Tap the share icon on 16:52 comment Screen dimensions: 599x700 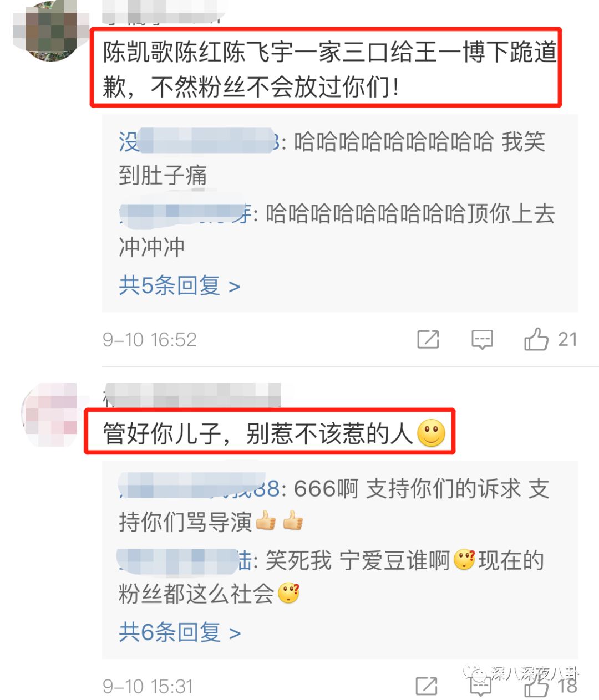point(428,339)
